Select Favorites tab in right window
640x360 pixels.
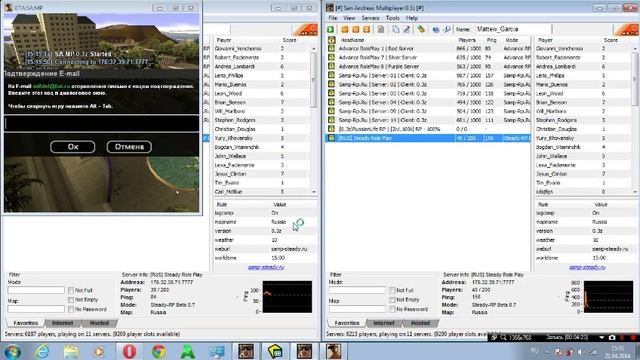[347, 323]
